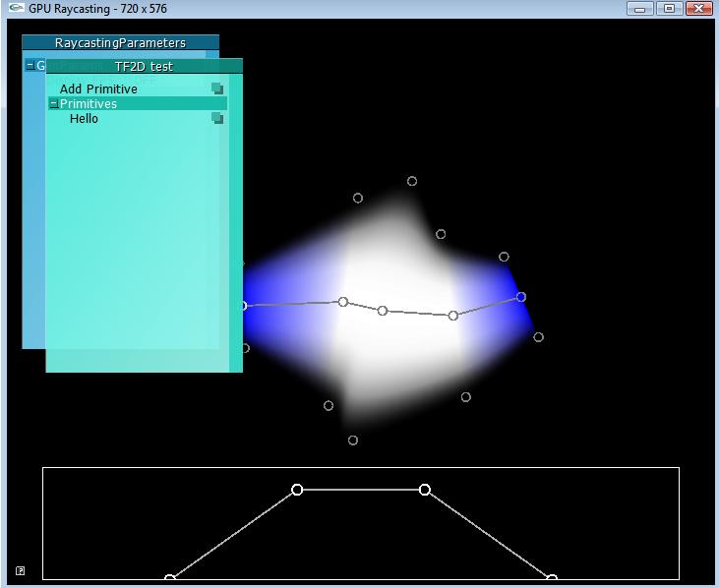The height and width of the screenshot is (588, 719).
Task: Select the TF2D test panel title bar
Action: [x=144, y=66]
